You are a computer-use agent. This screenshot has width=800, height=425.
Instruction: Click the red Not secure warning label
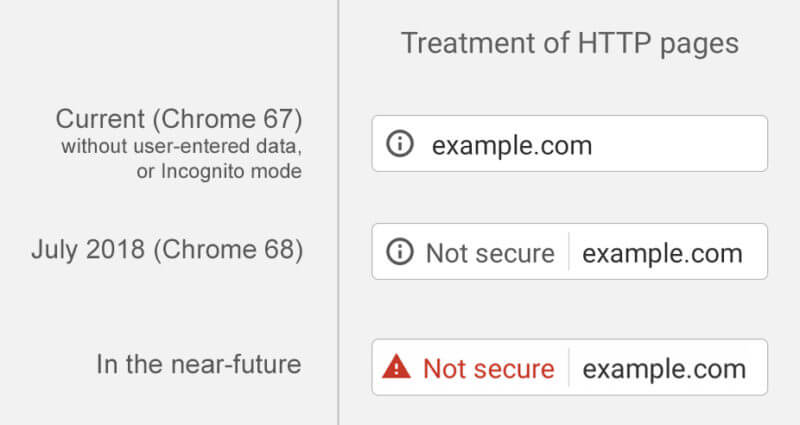coord(488,368)
